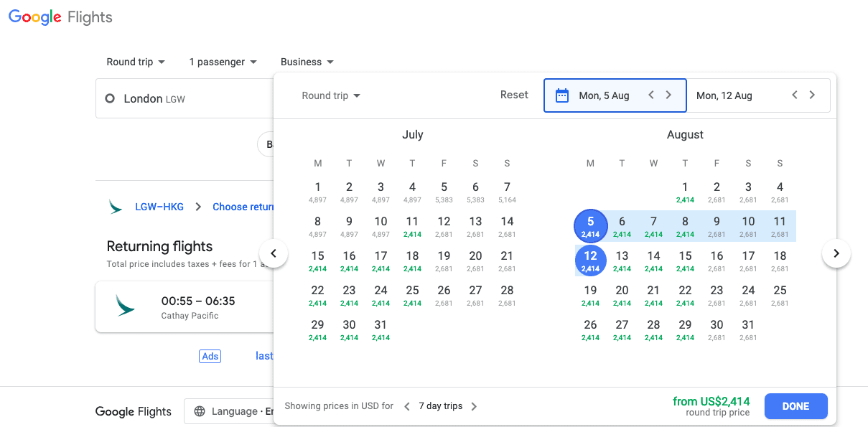The image size is (868, 427).
Task: Select July 14 in the calendar
Action: point(507,226)
